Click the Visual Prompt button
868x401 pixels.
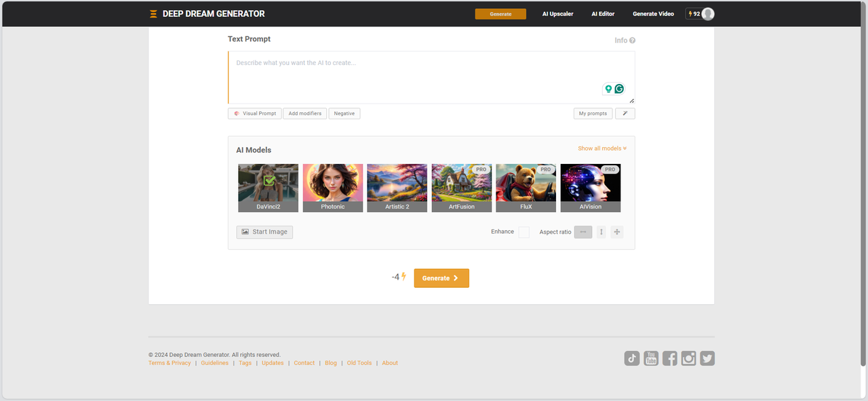[254, 114]
